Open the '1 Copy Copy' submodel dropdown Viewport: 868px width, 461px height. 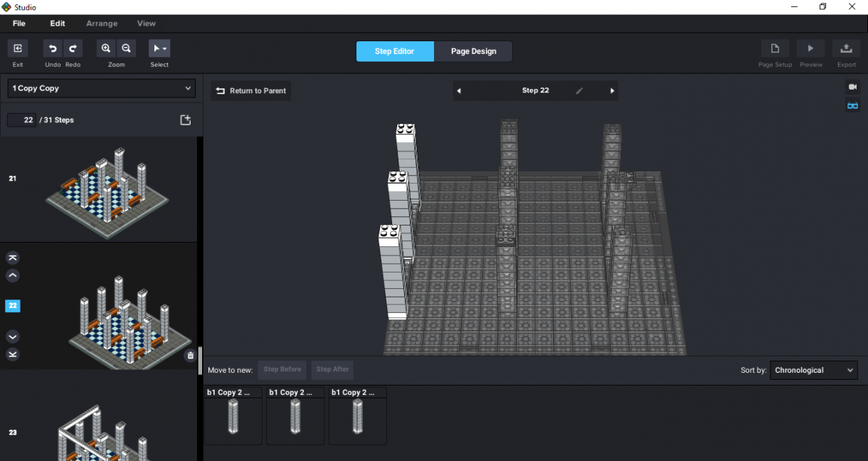[x=101, y=88]
